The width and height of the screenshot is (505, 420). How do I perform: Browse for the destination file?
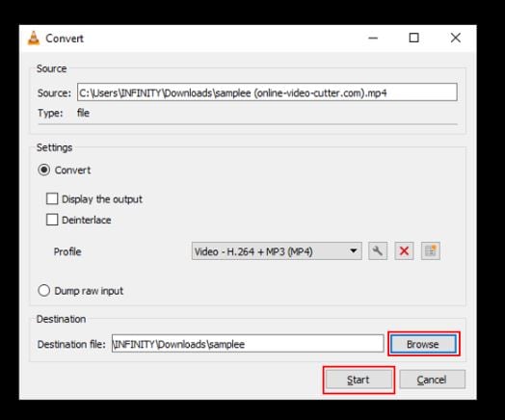[423, 344]
